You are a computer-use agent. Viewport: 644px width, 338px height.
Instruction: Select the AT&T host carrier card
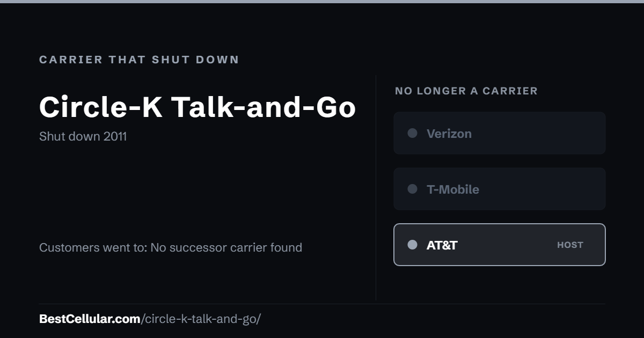[500, 245]
